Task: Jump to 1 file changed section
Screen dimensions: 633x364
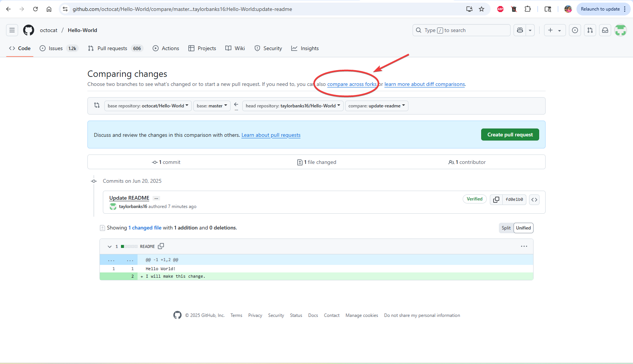Action: click(316, 162)
